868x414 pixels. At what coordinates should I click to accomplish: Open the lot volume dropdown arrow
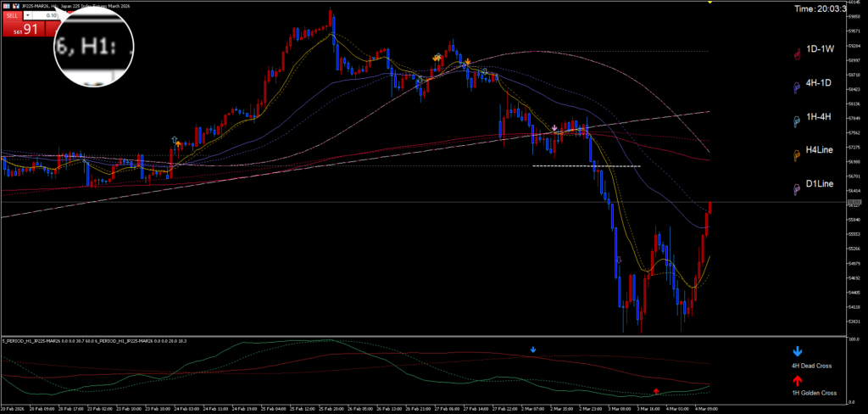[29, 15]
